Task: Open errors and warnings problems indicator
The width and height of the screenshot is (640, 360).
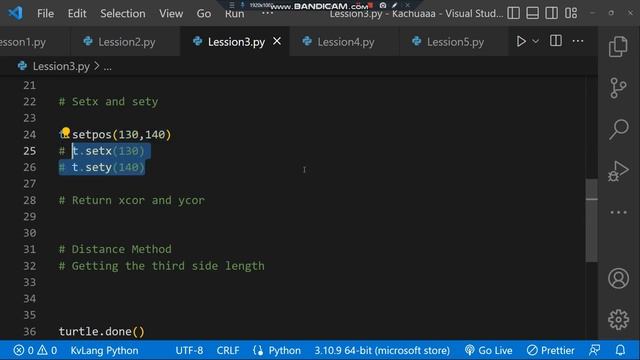Action: [x=35, y=350]
